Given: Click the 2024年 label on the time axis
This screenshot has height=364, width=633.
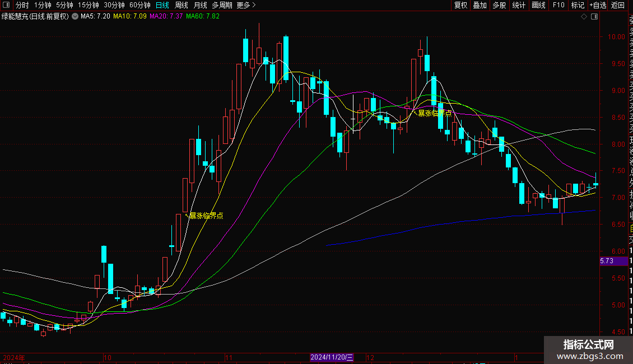Looking at the screenshot, I should (14, 357).
